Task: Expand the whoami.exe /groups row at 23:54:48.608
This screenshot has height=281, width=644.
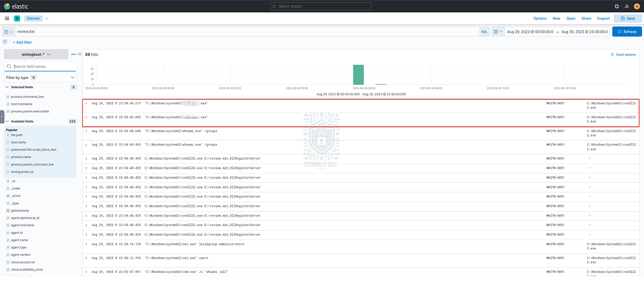Action: coord(86,131)
